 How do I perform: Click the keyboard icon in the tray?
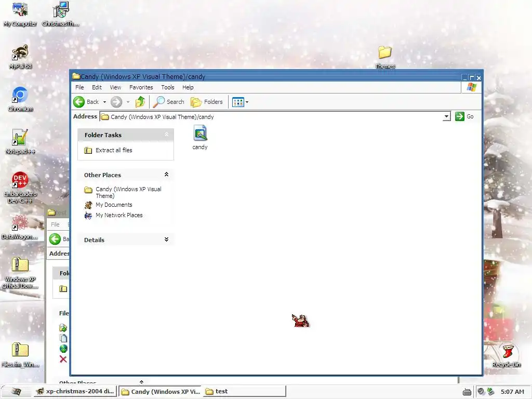point(467,392)
